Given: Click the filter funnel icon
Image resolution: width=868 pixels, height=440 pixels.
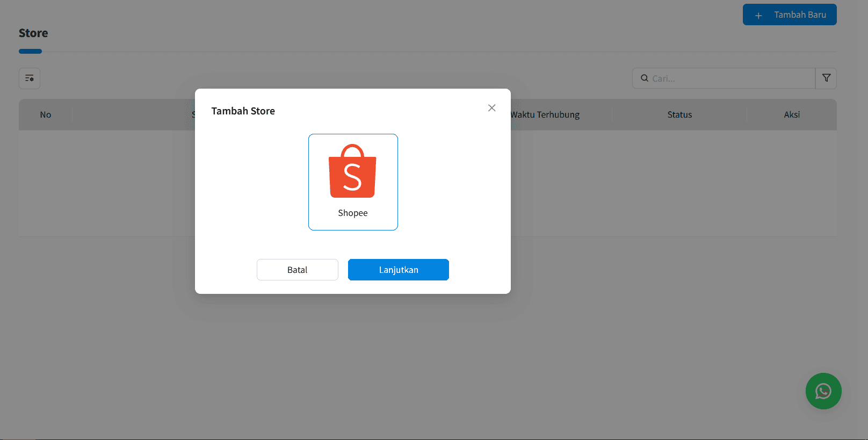Looking at the screenshot, I should click(826, 78).
